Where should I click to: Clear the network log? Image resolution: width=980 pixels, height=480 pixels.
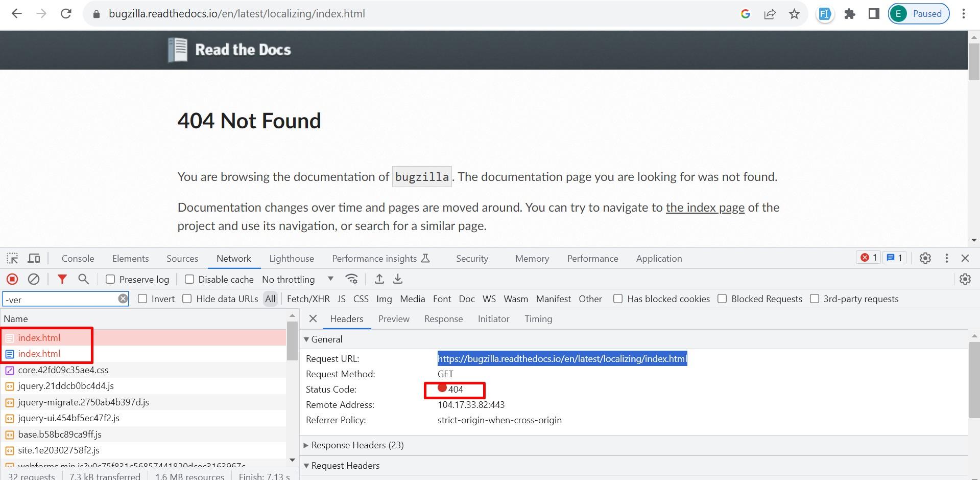point(34,279)
